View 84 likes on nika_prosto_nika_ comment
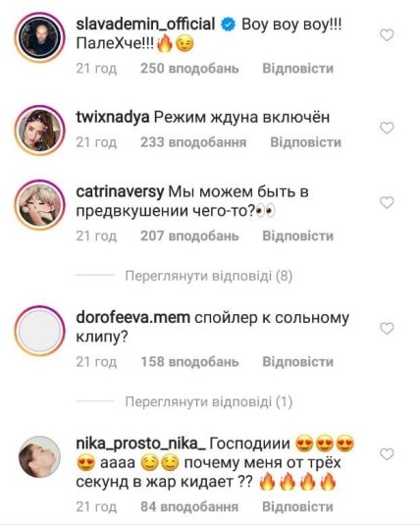This screenshot has height=525, width=420. (x=189, y=506)
